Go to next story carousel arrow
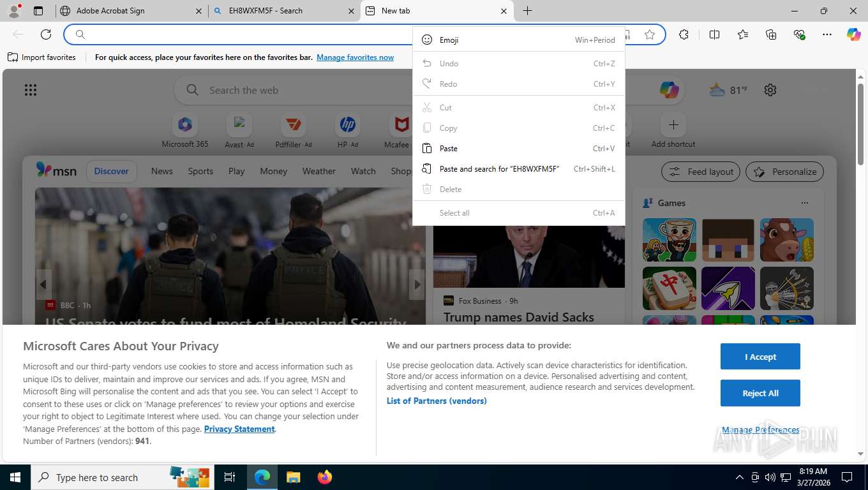 click(x=417, y=285)
